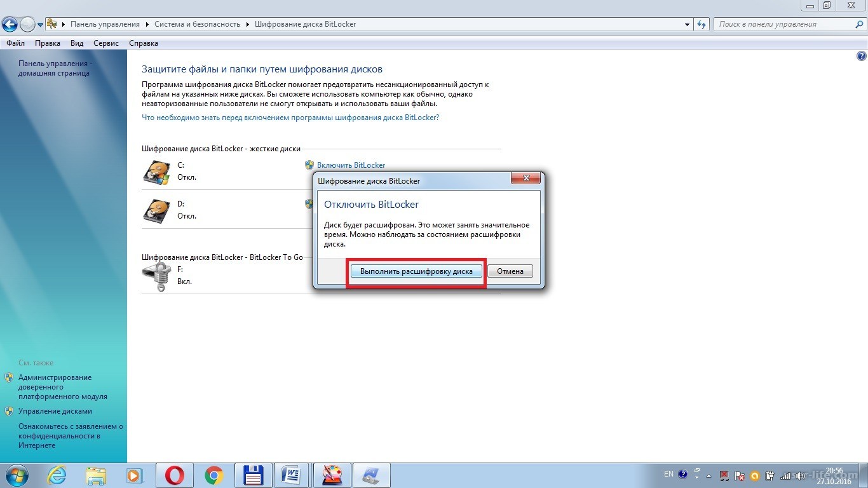Open the recent pages dropdown arrow

[41, 25]
